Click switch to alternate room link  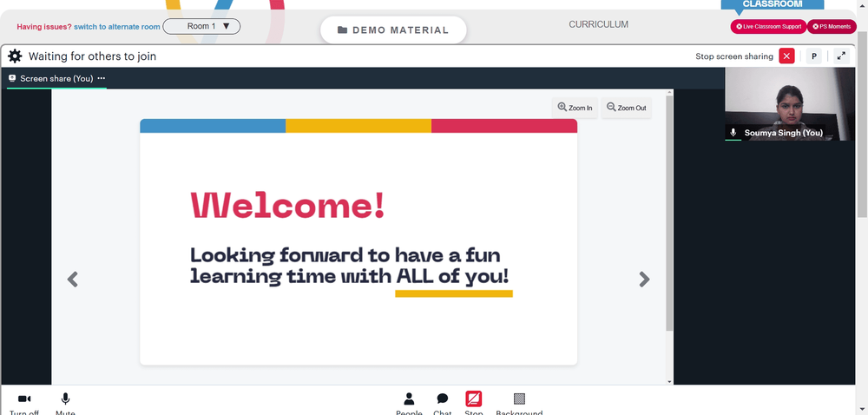click(x=117, y=27)
